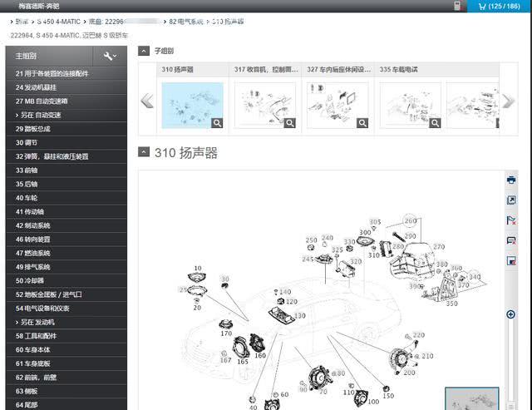
Task: Magnify the 310 speaker thumbnail
Action: coord(217,123)
